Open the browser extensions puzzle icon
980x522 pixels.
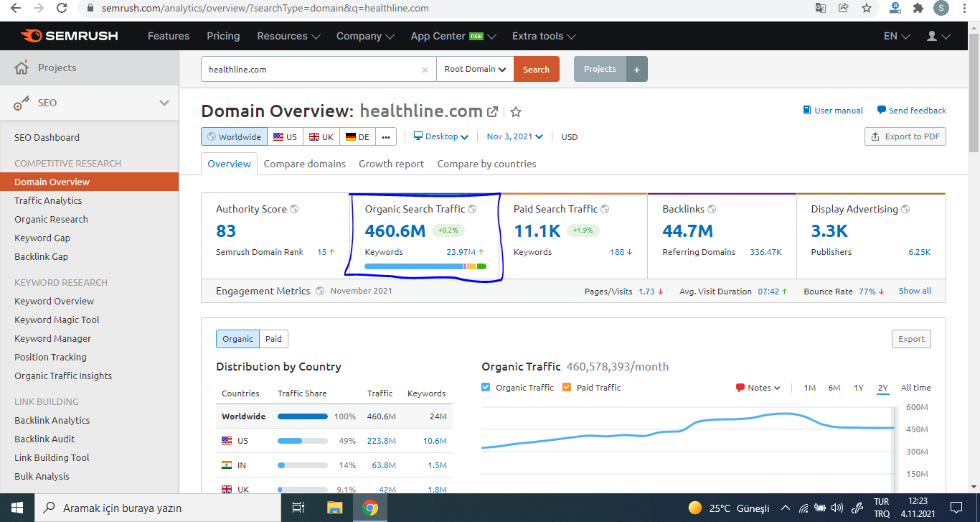[918, 8]
